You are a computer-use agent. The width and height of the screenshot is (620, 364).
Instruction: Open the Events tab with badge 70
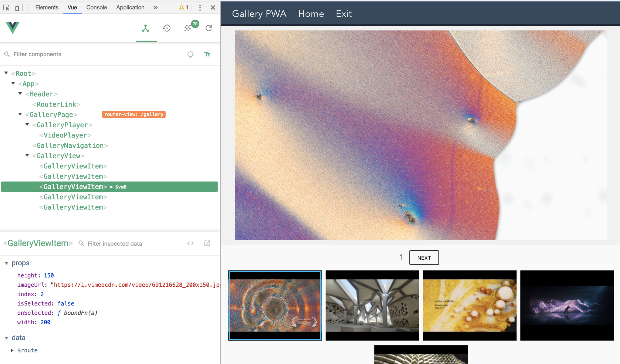188,28
